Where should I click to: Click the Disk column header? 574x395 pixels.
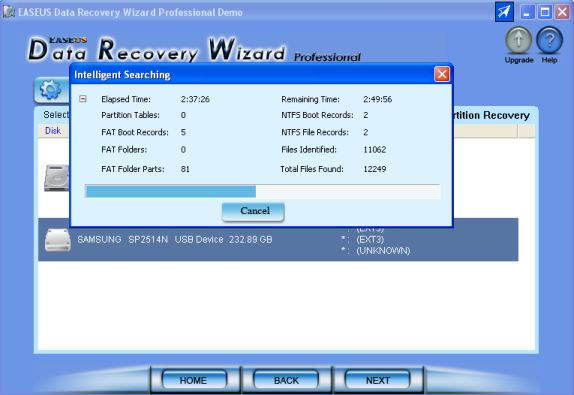[53, 131]
